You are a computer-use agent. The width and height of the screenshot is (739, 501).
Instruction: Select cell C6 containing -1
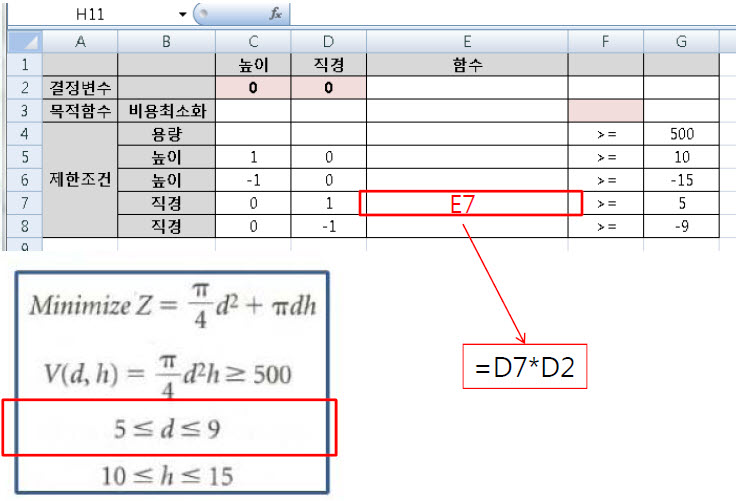coord(253,180)
